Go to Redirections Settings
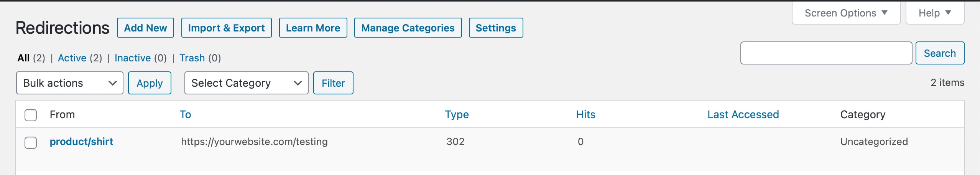This screenshot has width=980, height=175. pos(496,28)
